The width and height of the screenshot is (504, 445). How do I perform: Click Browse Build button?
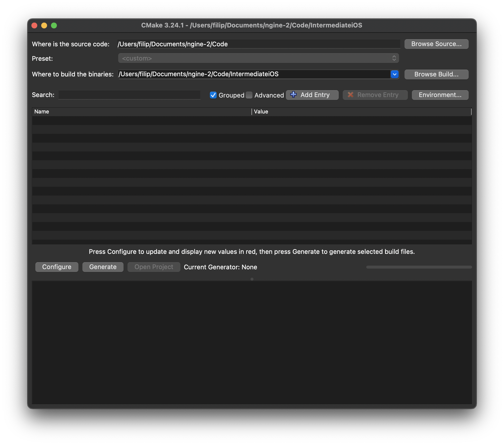click(436, 74)
